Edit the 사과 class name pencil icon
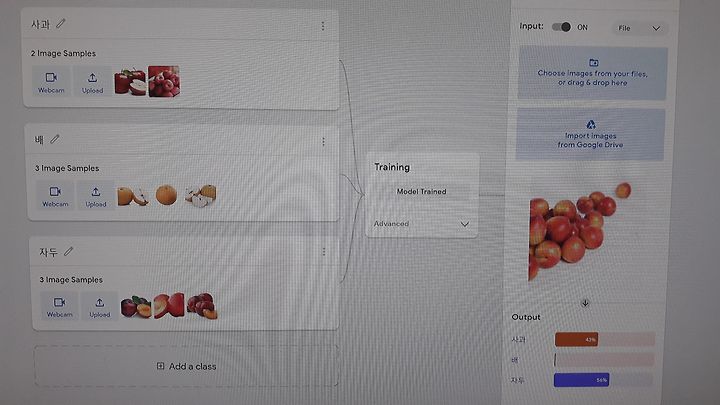The width and height of the screenshot is (720, 405). pyautogui.click(x=61, y=23)
